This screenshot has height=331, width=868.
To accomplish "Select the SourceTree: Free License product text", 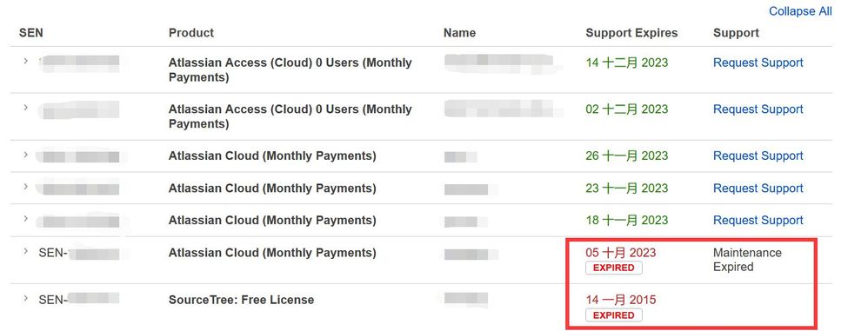I will (x=242, y=300).
